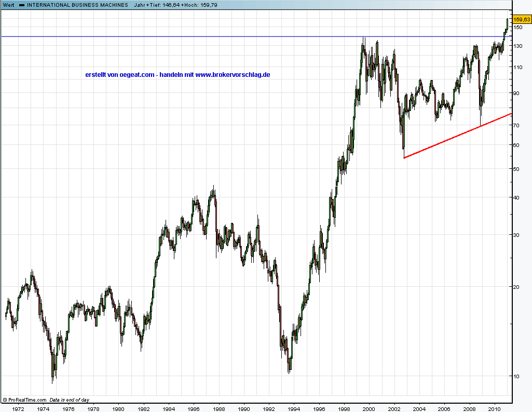Screen dimensions: 532x412
Task: Click the 1988 label on time axis
Action: (x=219, y=408)
